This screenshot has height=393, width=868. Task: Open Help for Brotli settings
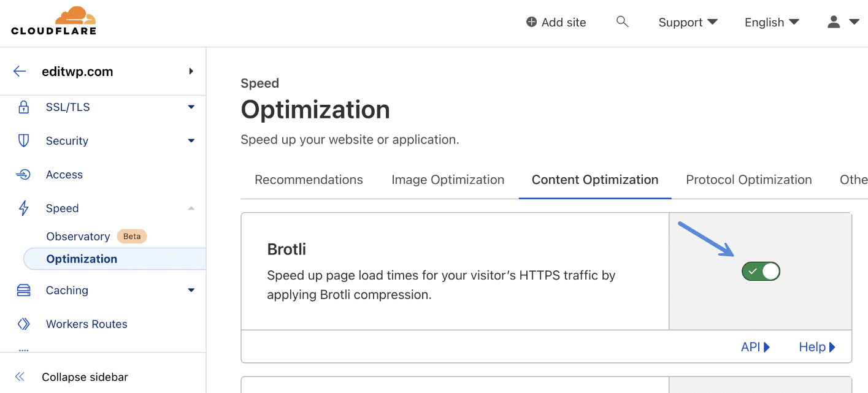pyautogui.click(x=816, y=346)
